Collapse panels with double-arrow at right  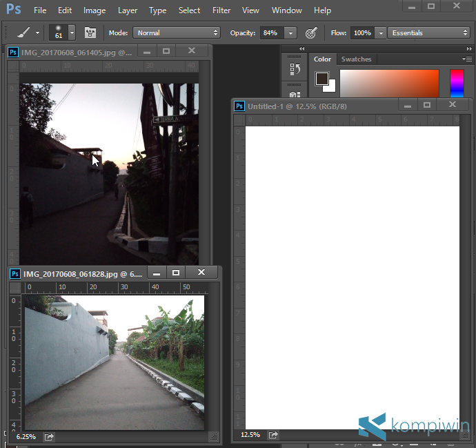pos(469,48)
